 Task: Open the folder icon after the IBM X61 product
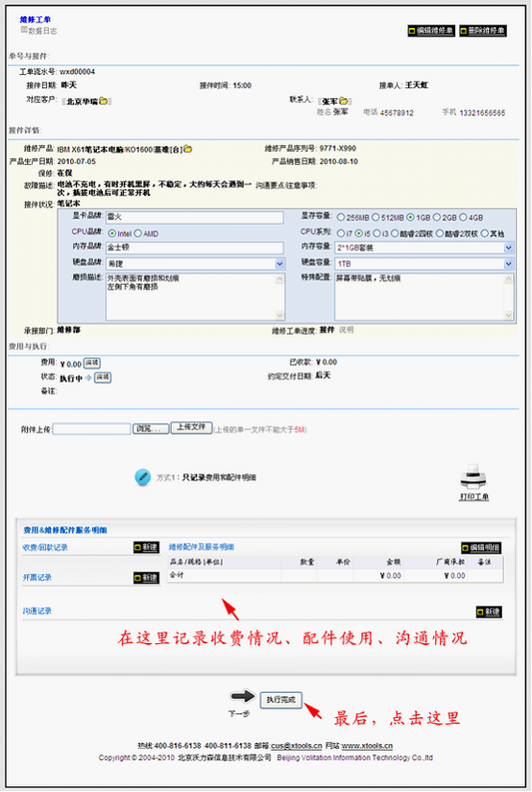point(187,149)
